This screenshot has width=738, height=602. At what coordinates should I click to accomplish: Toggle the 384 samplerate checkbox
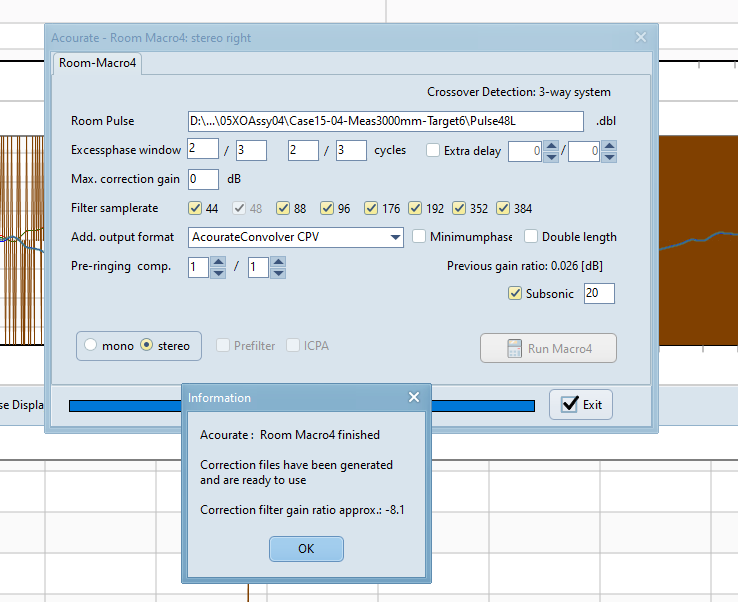click(x=503, y=208)
